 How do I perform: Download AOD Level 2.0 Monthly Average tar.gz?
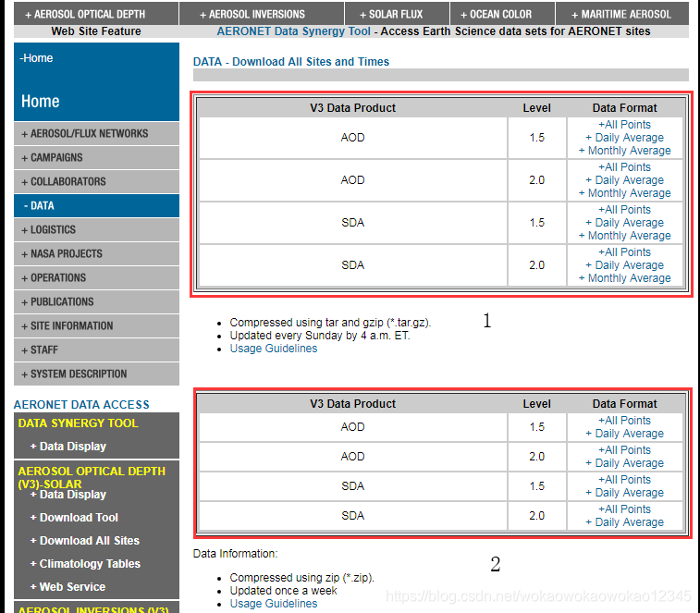pos(624,193)
